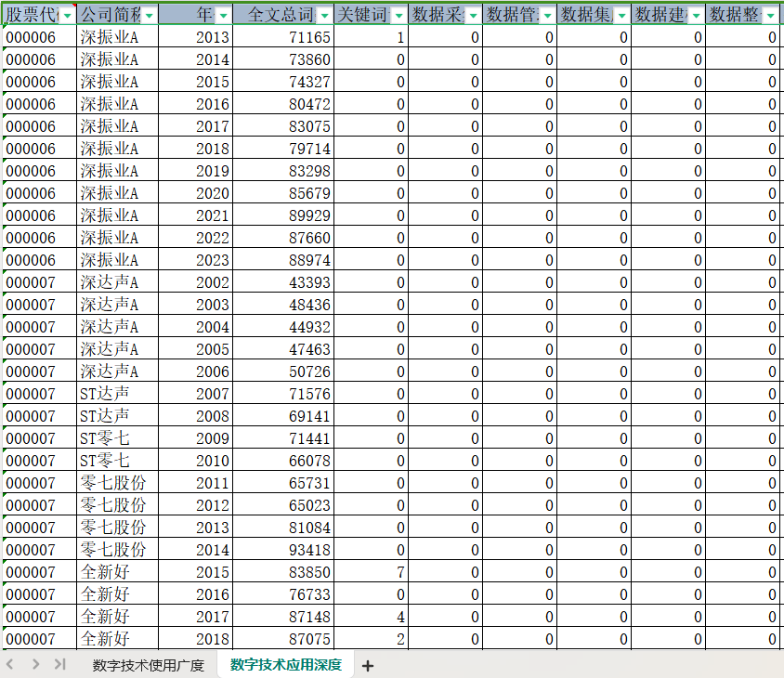Select cell with total words 43393
This screenshot has height=678, width=784.
pos(283,282)
